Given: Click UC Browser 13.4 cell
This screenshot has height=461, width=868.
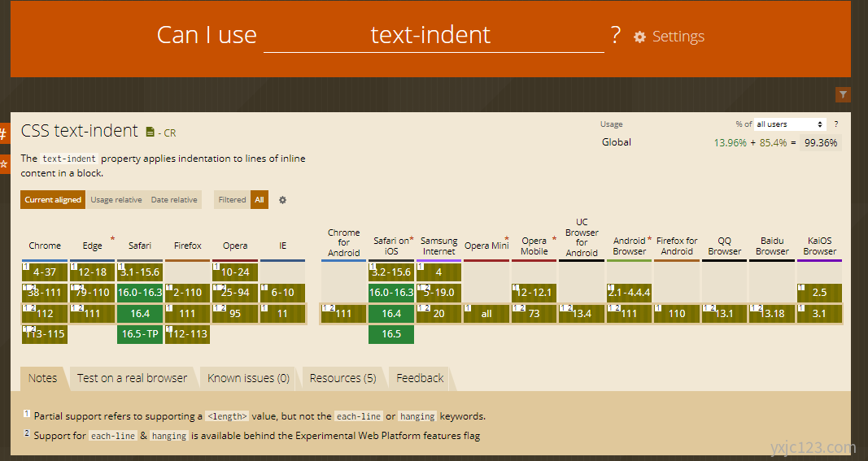Looking at the screenshot, I should [582, 313].
